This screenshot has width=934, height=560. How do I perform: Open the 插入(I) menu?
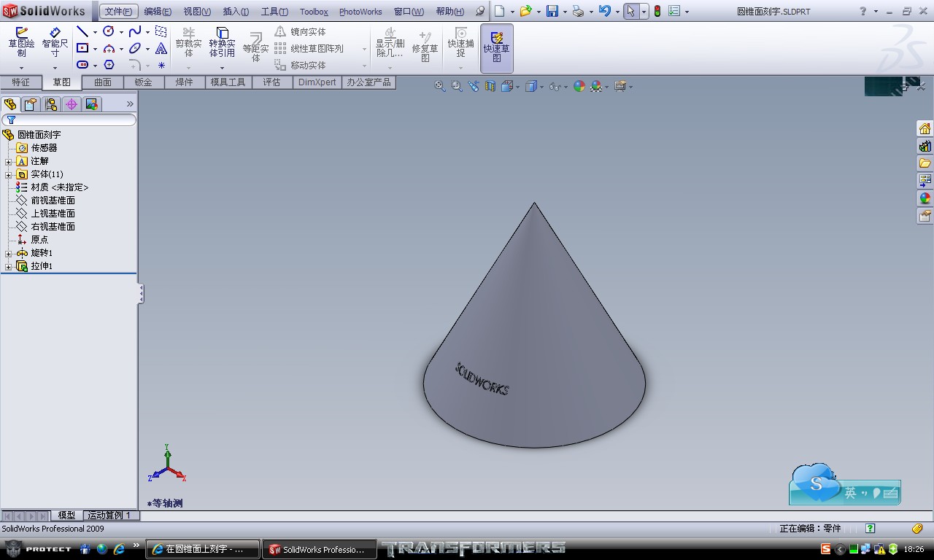coord(236,11)
